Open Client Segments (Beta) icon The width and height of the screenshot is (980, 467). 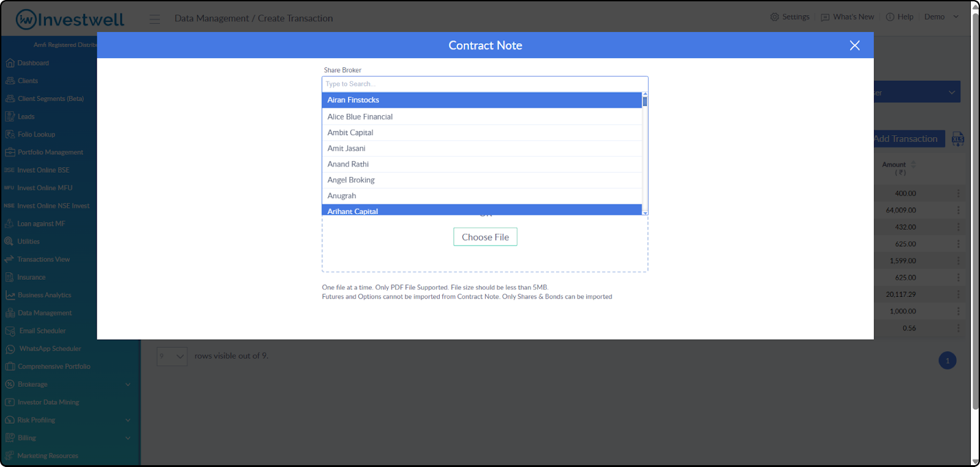point(10,99)
